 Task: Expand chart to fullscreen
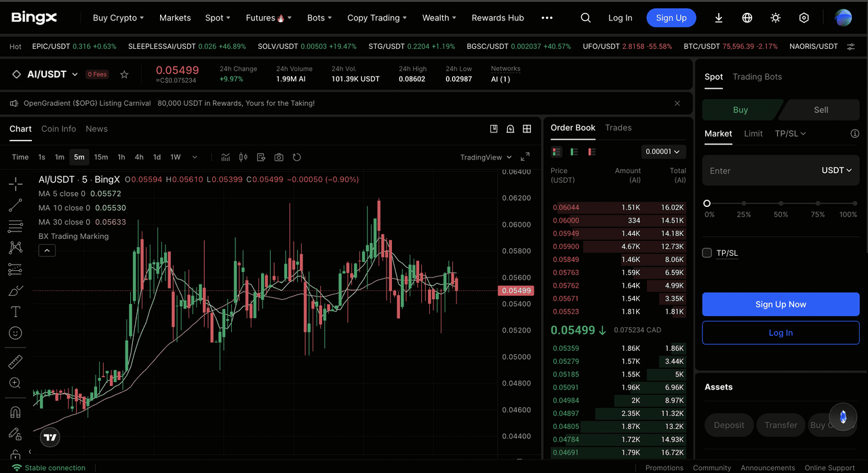pos(525,157)
